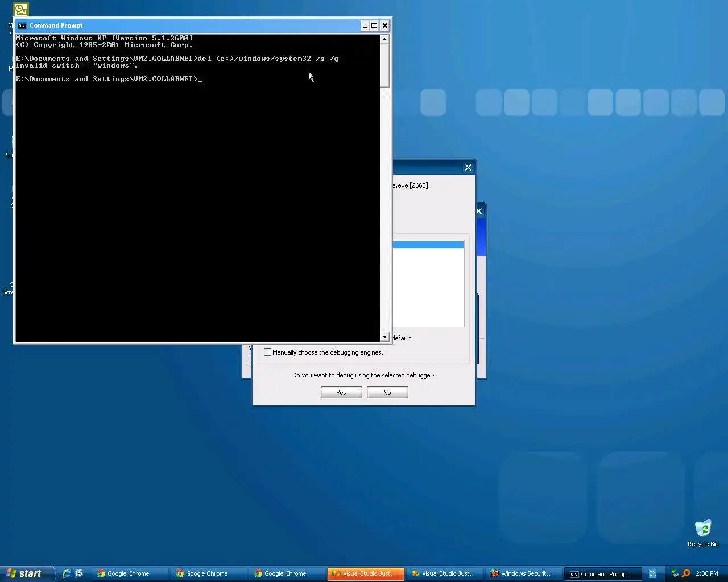
Task: Select the yellow-green desktop icon above the Command Prompt
Action: (21, 10)
